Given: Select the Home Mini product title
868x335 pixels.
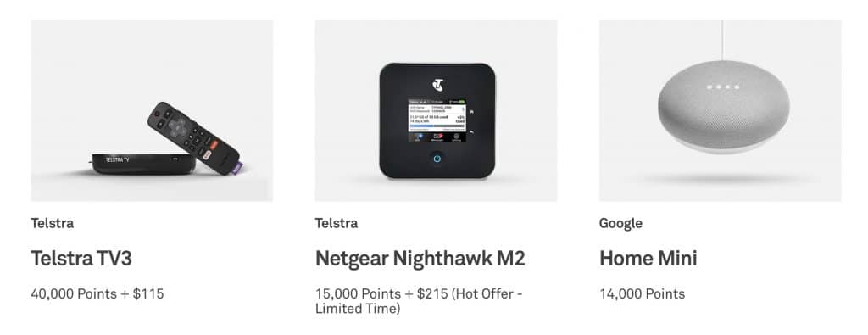Looking at the screenshot, I should (648, 259).
